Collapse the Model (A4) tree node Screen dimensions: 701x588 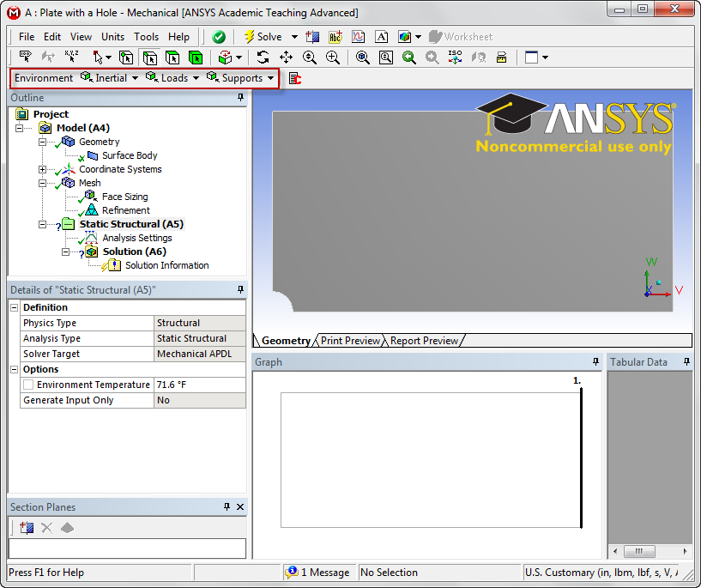click(19, 129)
